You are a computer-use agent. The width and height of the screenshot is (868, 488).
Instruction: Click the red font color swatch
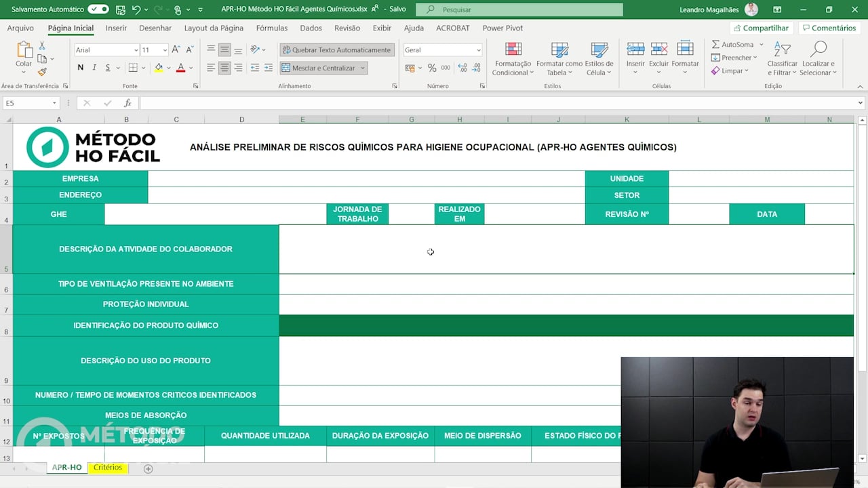180,68
